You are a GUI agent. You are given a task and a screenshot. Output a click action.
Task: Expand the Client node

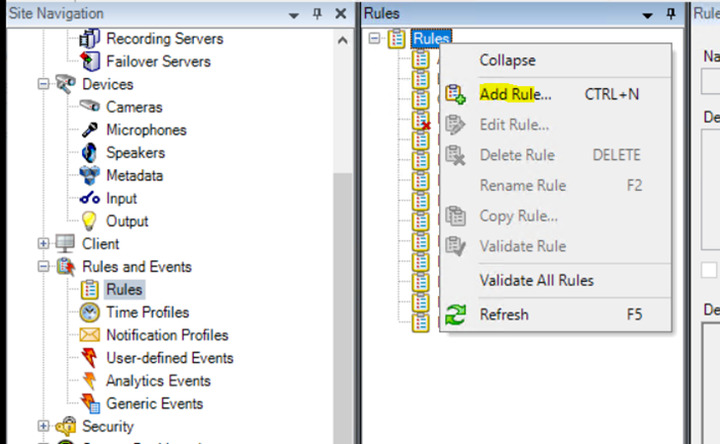[44, 244]
